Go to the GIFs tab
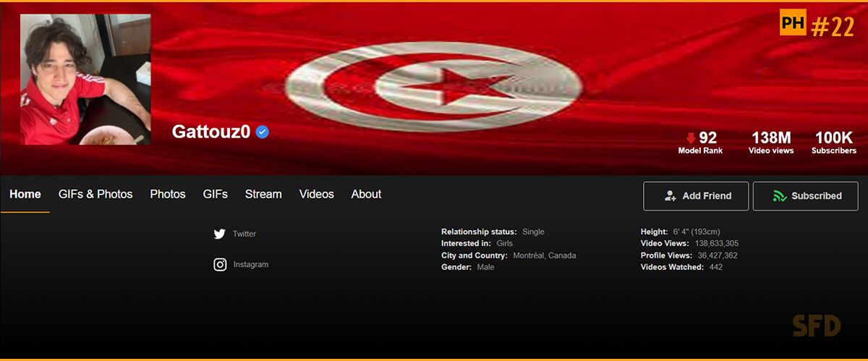Image resolution: width=868 pixels, height=361 pixels. 216,194
